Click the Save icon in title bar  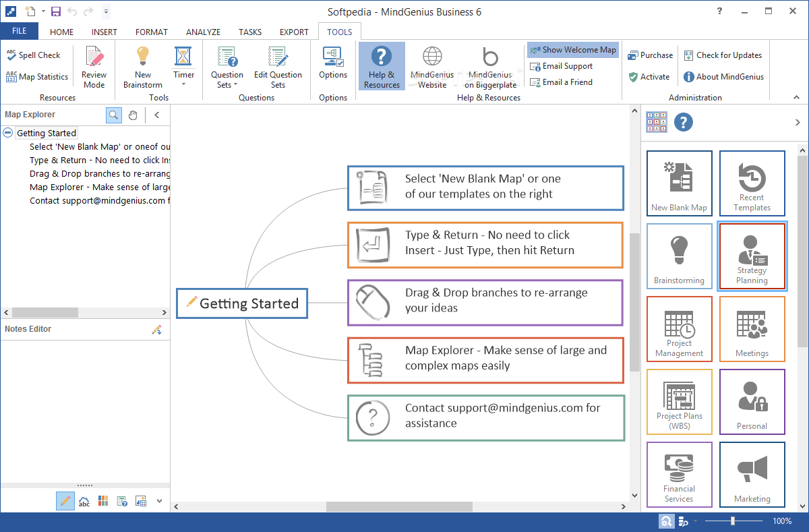coord(55,11)
